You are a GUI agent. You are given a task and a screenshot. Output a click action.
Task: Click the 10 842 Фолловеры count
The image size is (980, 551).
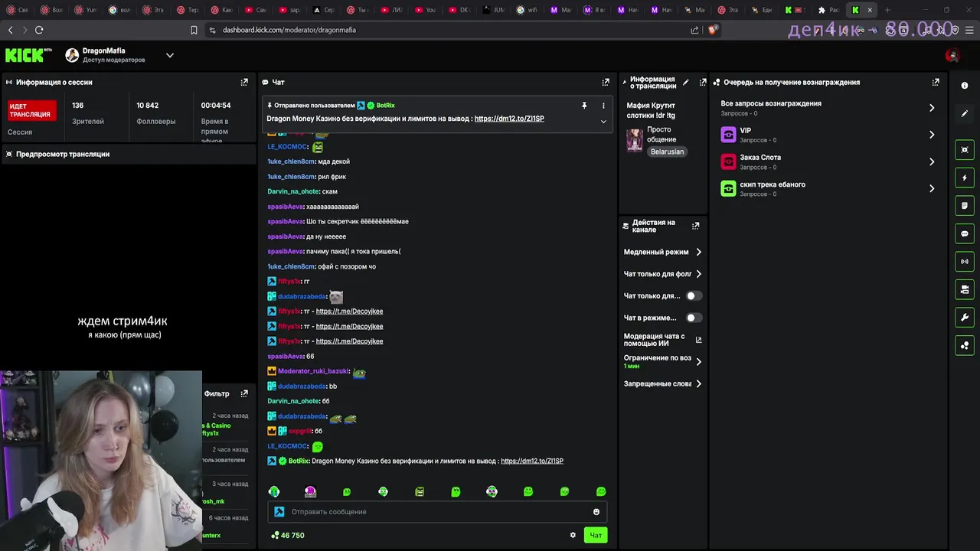click(156, 112)
